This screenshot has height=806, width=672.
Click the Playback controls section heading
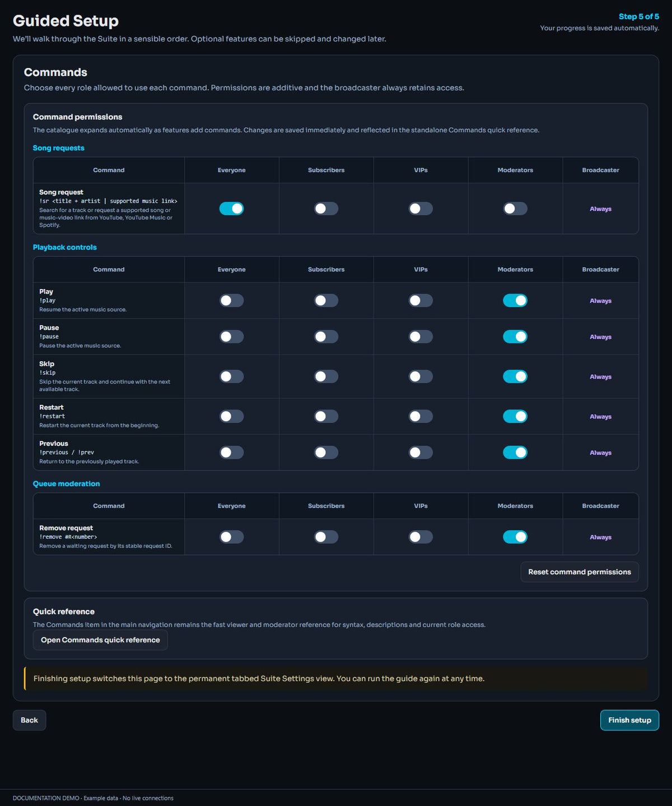(x=64, y=247)
